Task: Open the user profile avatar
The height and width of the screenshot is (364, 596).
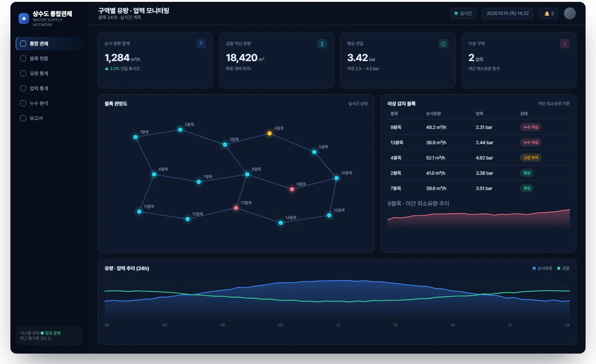Action: click(x=570, y=13)
